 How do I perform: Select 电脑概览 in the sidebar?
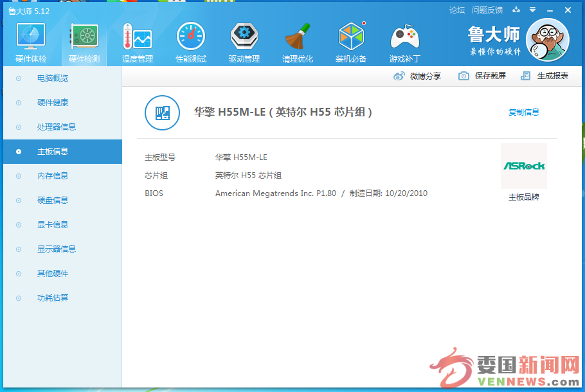[x=62, y=78]
